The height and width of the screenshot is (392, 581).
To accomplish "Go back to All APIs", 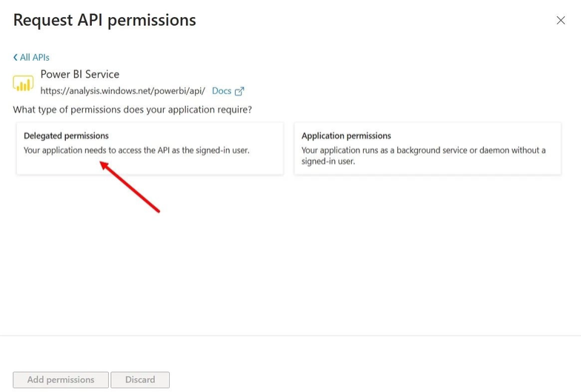I will (x=31, y=58).
